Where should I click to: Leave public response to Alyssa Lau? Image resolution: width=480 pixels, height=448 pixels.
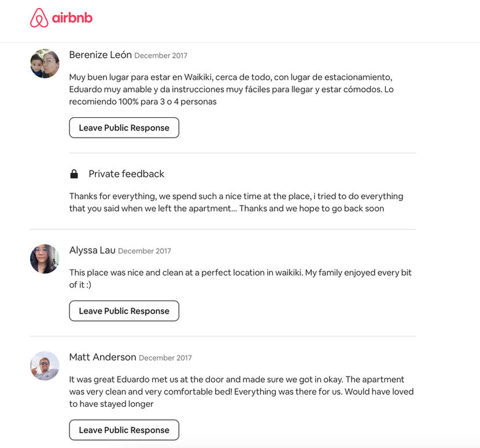tap(124, 311)
